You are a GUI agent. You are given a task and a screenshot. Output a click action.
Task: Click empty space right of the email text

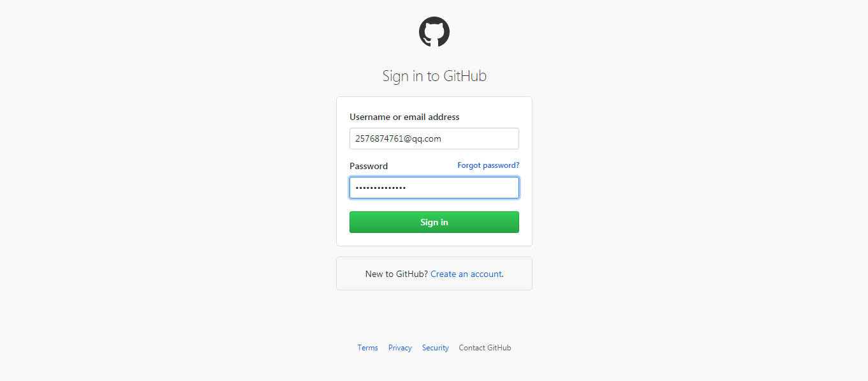pyautogui.click(x=480, y=138)
